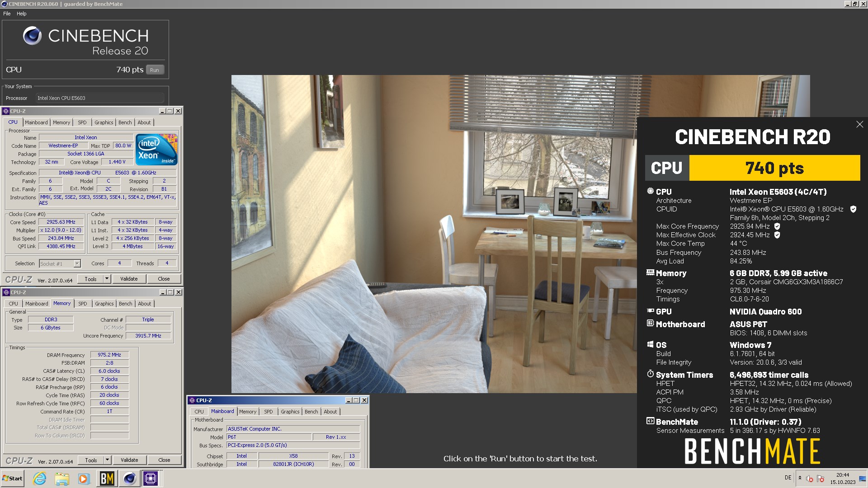868x488 pixels.
Task: Click the yellow 740 pts score bar
Action: pos(774,168)
